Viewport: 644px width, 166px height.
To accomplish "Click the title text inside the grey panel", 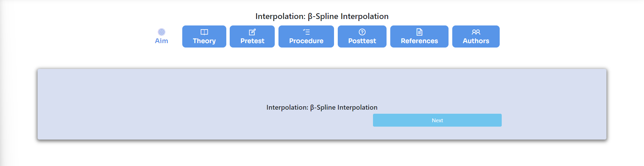I will click(x=322, y=107).
